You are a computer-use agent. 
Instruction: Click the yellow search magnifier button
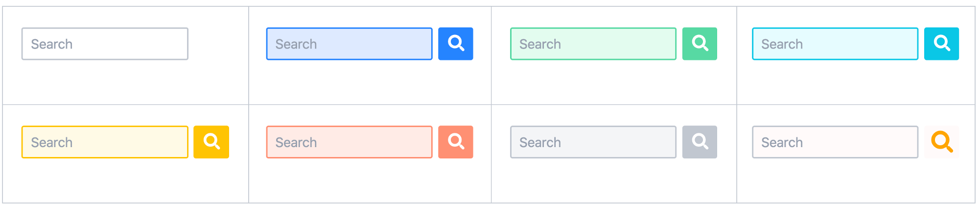(x=211, y=142)
